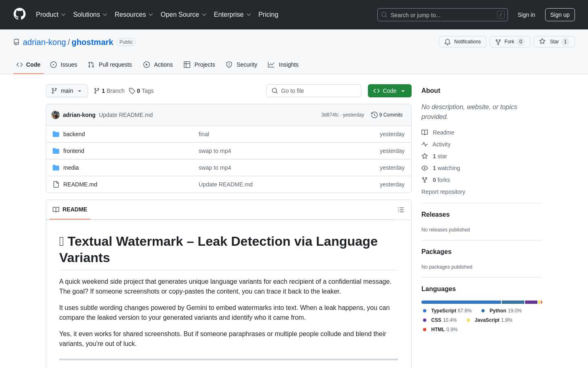Viewport: 588px width, 368px height.
Task: Click the CSS 10.4% language link
Action: (440, 320)
